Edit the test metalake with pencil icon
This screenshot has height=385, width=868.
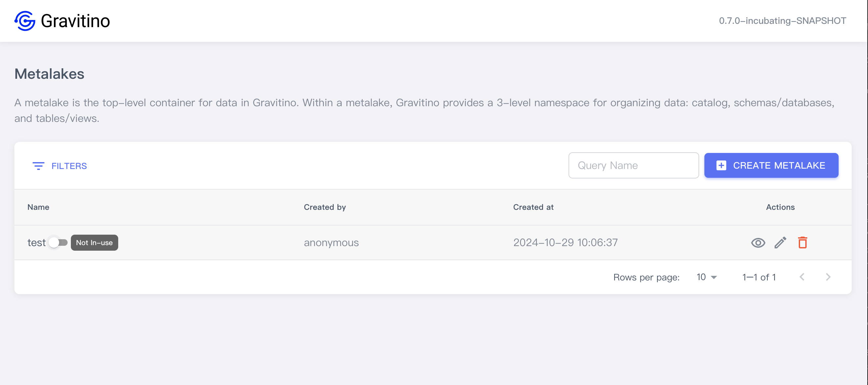point(780,243)
